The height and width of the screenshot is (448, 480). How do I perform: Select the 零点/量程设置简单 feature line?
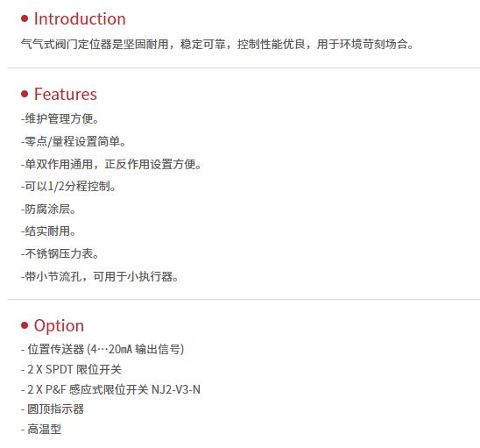point(74,141)
